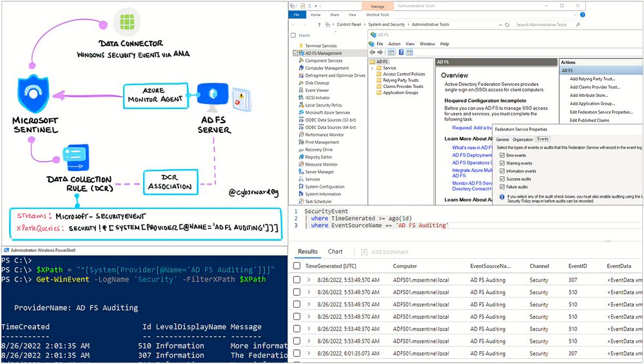This screenshot has width=644, height=364.
Task: Toggle the Failure audits checkbox
Action: [502, 187]
